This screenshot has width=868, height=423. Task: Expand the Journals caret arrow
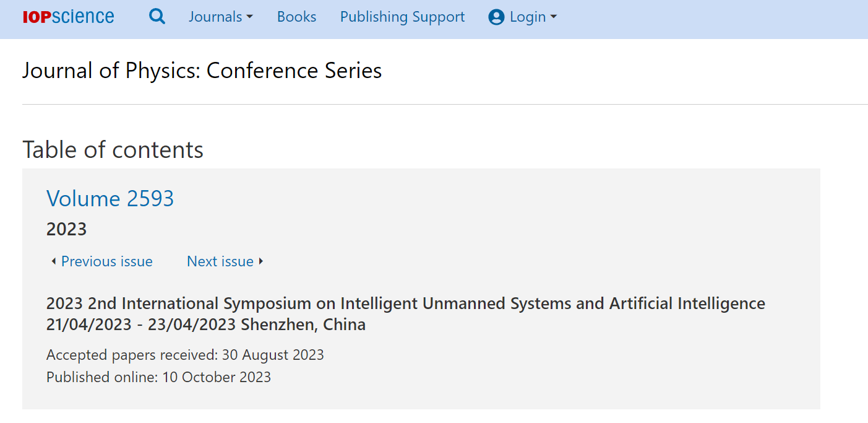tap(249, 17)
